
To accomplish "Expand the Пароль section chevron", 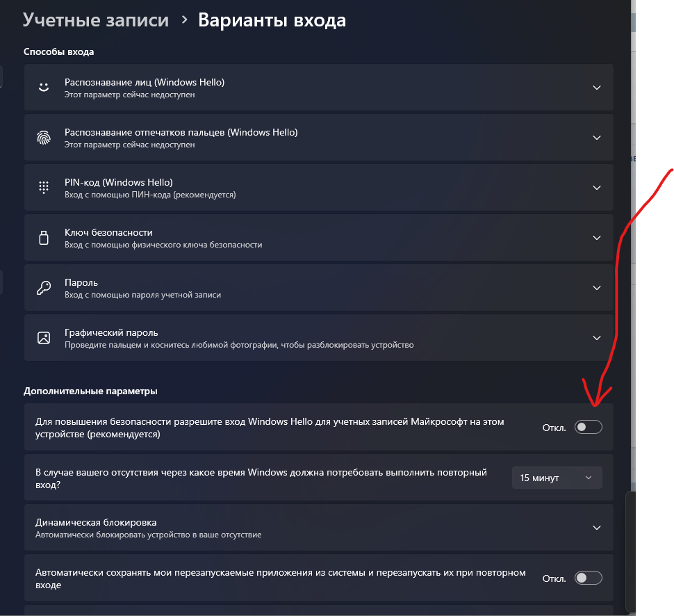I will pos(597,288).
